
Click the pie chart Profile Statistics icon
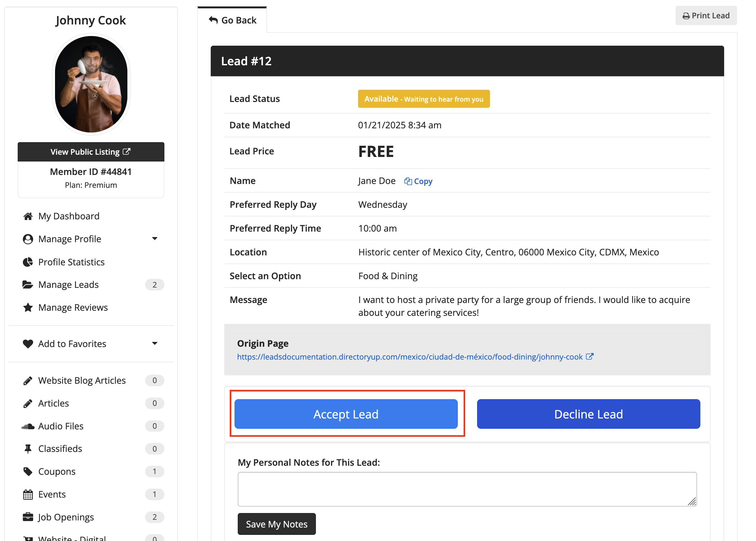click(x=28, y=262)
